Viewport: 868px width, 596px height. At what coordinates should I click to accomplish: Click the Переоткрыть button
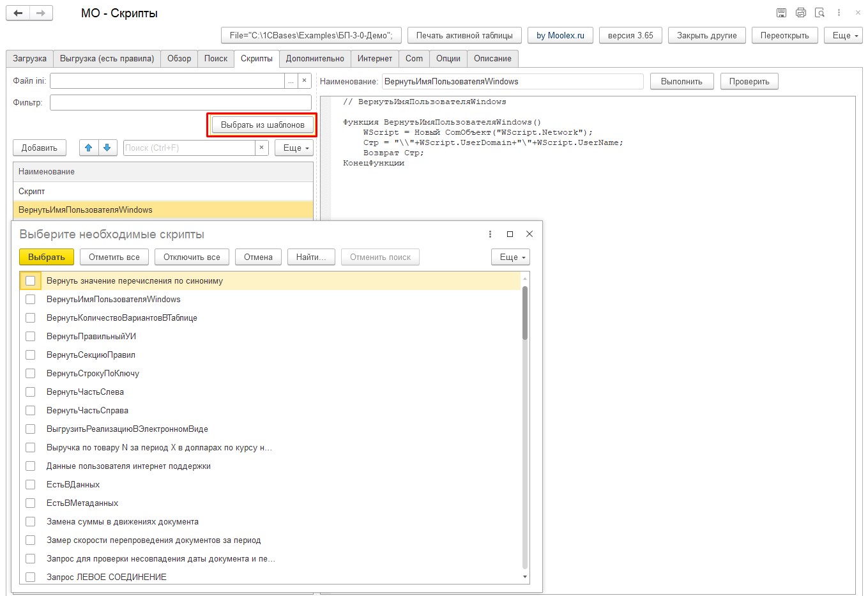click(x=785, y=35)
